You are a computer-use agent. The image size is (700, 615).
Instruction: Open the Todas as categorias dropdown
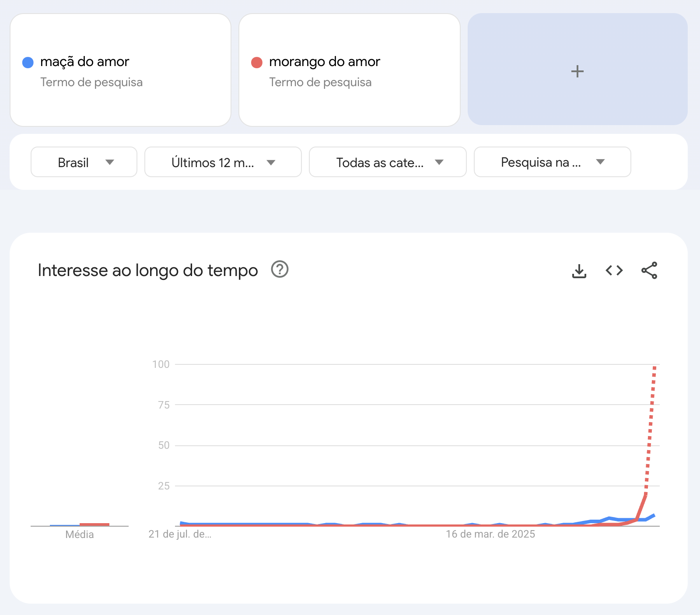[x=388, y=162]
